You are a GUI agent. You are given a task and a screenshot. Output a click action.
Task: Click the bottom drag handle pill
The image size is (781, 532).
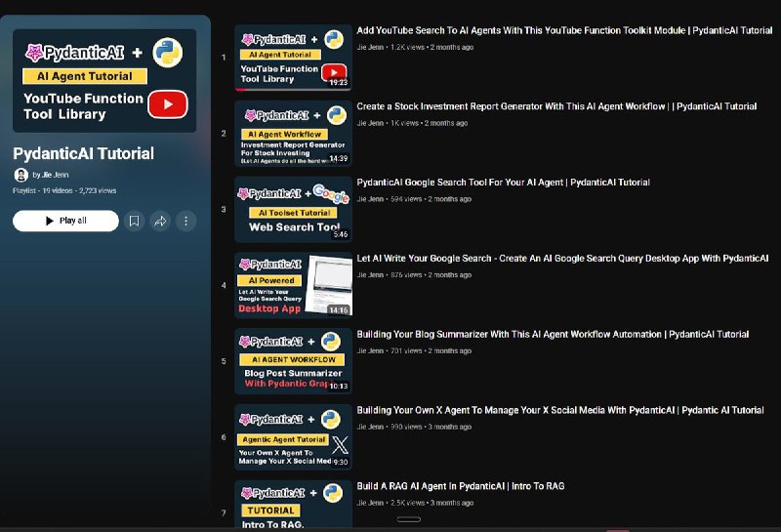409,519
